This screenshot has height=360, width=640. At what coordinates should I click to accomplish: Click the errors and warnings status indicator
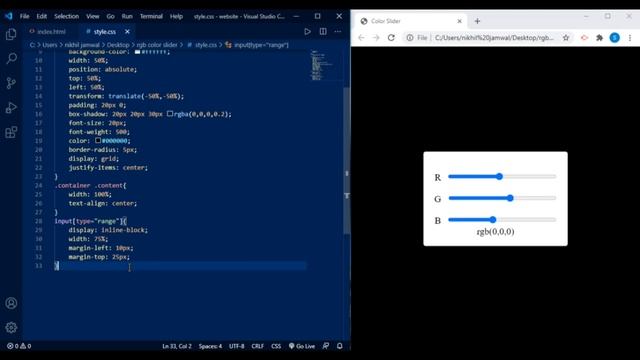(x=19, y=346)
